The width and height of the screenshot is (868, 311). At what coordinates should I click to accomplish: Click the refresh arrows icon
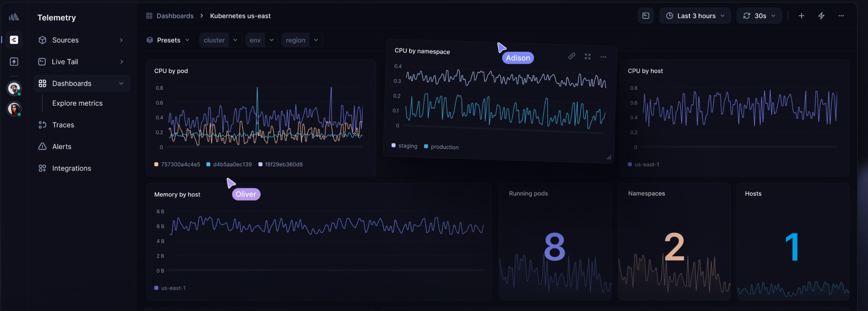[x=747, y=16]
